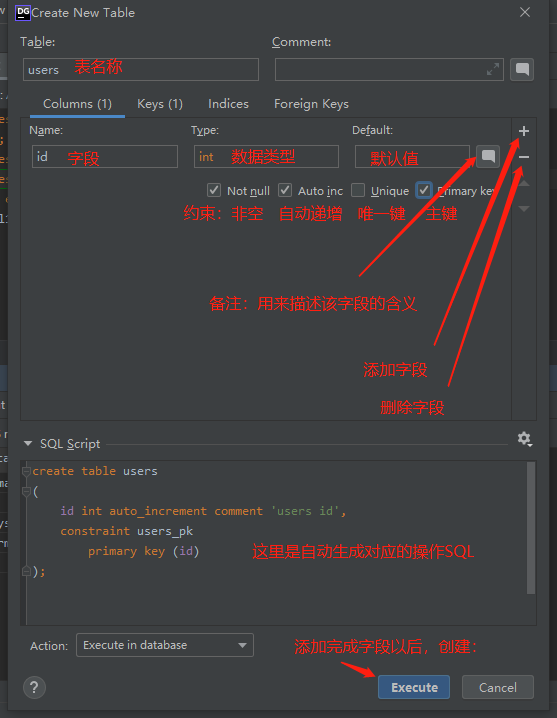
Task: Click the move column up arrow
Action: click(524, 184)
